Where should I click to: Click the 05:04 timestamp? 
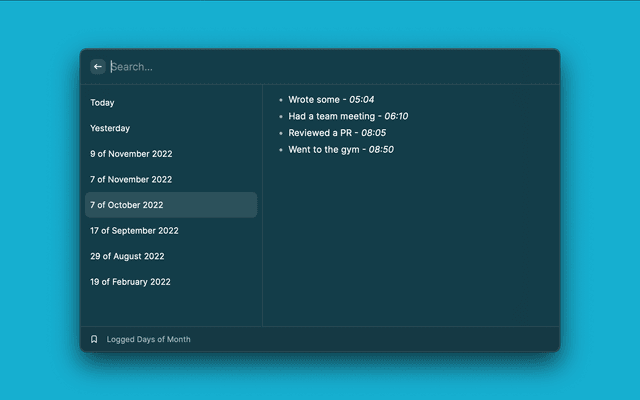[361, 100]
